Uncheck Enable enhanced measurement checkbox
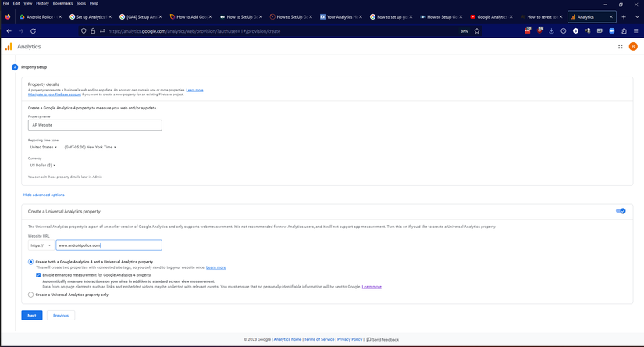 click(x=38, y=275)
